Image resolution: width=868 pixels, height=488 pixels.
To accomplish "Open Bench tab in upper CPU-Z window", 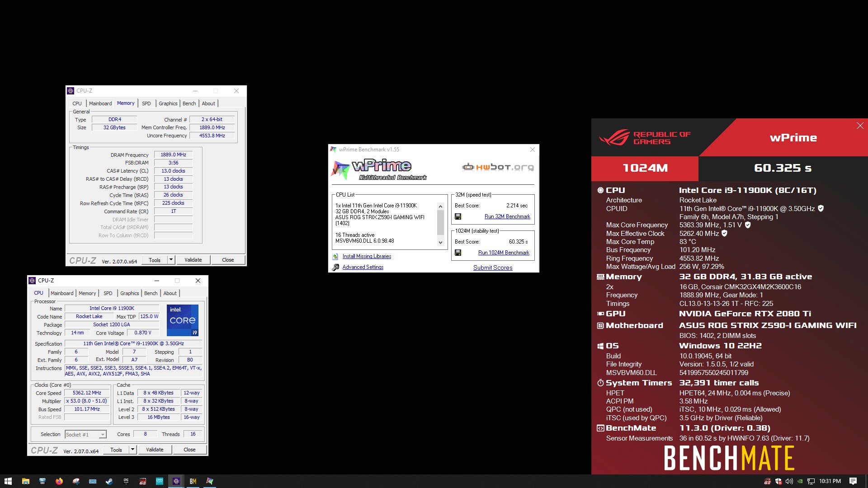I will 189,103.
